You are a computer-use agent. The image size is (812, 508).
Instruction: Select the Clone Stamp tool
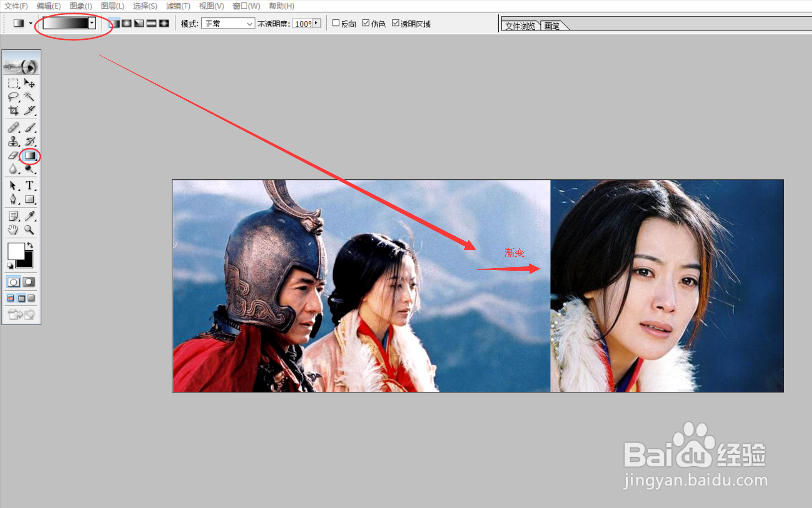13,142
